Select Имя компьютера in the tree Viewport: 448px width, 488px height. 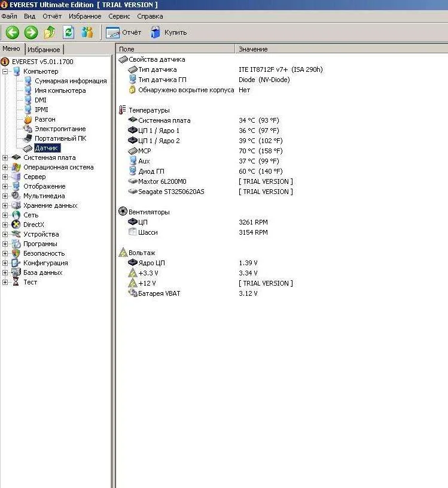60,90
